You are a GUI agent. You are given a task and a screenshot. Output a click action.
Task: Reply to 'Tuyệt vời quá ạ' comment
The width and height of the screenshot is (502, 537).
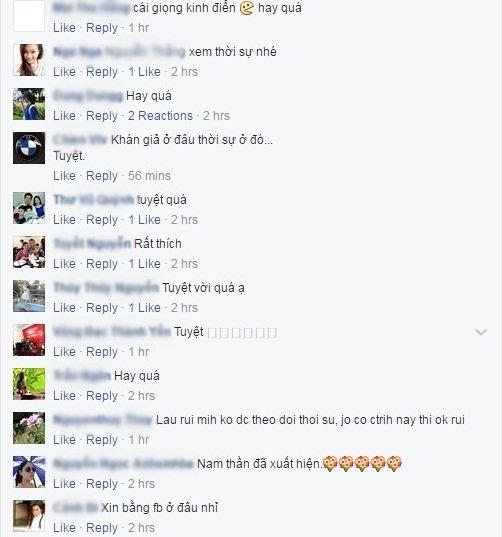[x=102, y=308]
